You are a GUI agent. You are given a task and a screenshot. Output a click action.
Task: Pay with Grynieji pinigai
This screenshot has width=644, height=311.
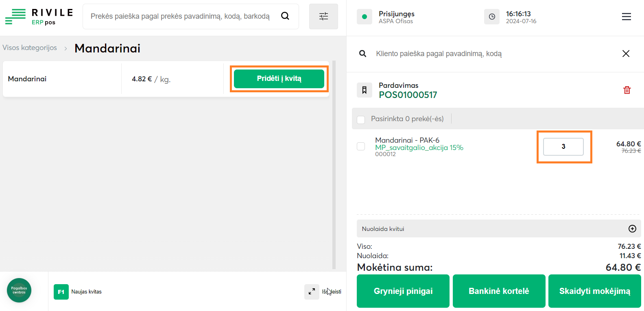[x=403, y=291]
